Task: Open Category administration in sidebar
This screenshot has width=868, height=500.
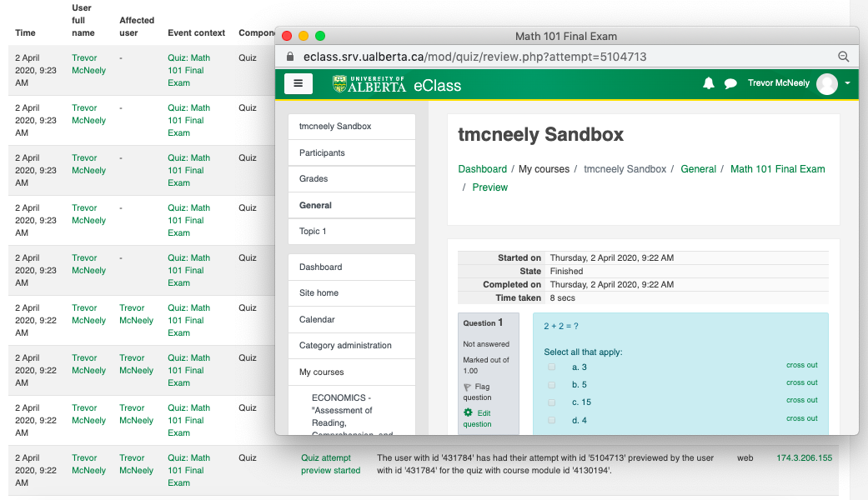Action: pos(345,345)
